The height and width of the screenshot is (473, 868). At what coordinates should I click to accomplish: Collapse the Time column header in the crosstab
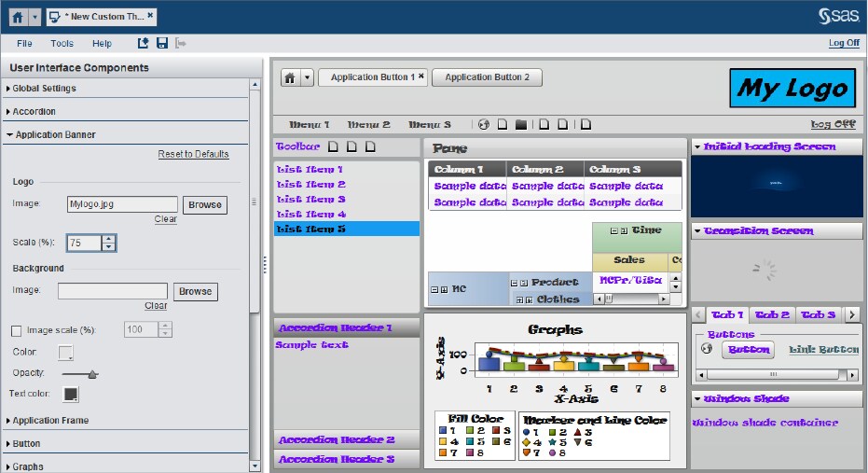click(613, 230)
